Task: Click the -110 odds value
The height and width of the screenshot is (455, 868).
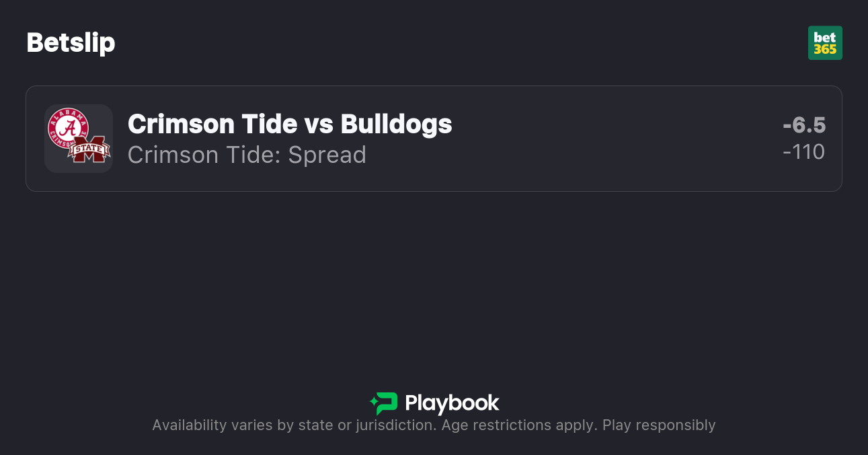Action: (x=803, y=152)
